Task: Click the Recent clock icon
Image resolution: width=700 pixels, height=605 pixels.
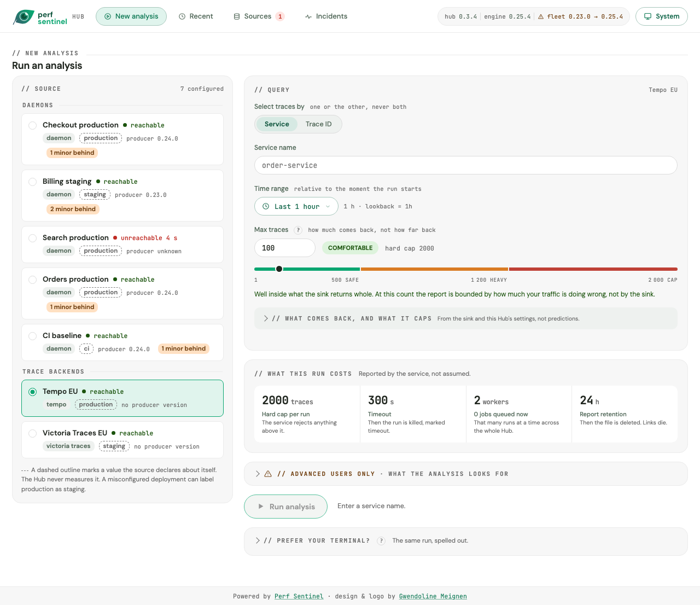Action: pyautogui.click(x=182, y=16)
